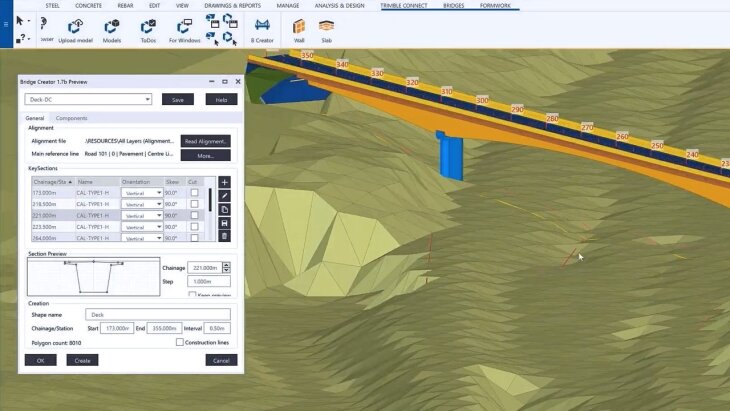Click the Upload model icon
The width and height of the screenshot is (730, 411).
click(75, 27)
